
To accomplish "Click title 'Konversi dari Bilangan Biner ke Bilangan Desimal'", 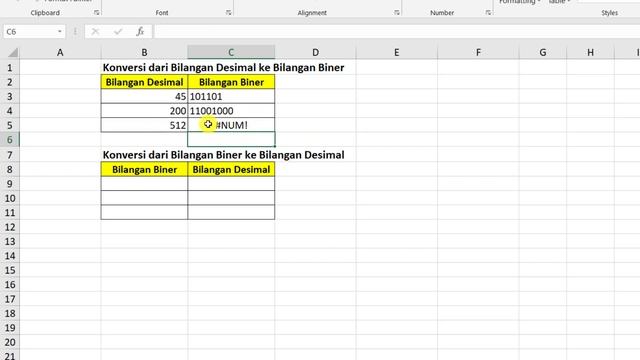I will (223, 155).
